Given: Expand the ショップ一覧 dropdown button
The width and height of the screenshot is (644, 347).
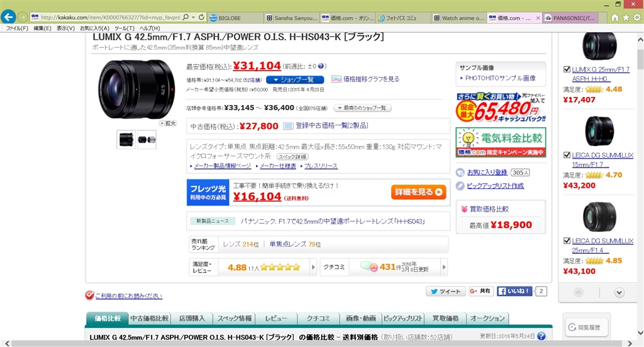Looking at the screenshot, I should 295,79.
